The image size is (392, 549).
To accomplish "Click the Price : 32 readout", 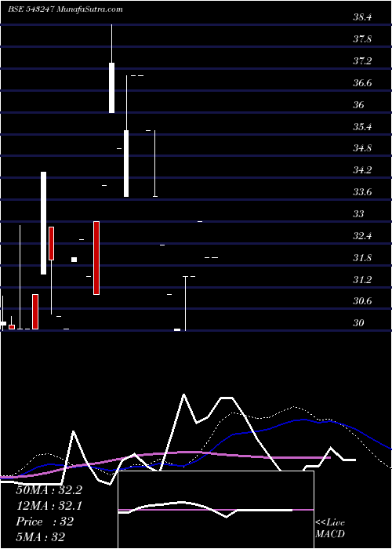I will click(x=45, y=522).
